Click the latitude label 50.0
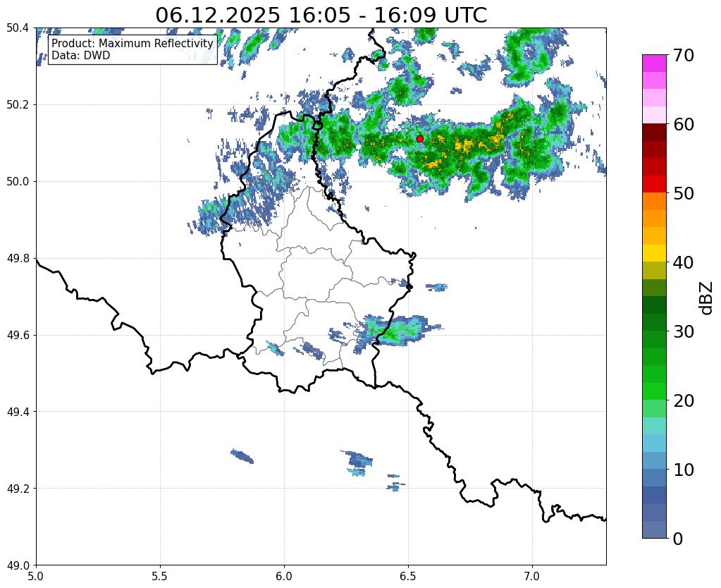721x588 pixels. point(18,181)
